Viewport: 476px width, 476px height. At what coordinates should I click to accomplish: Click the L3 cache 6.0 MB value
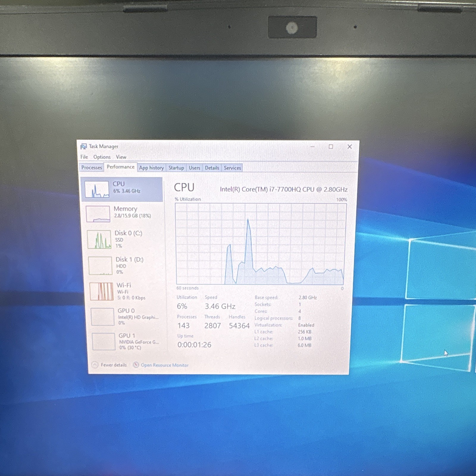tap(304, 345)
